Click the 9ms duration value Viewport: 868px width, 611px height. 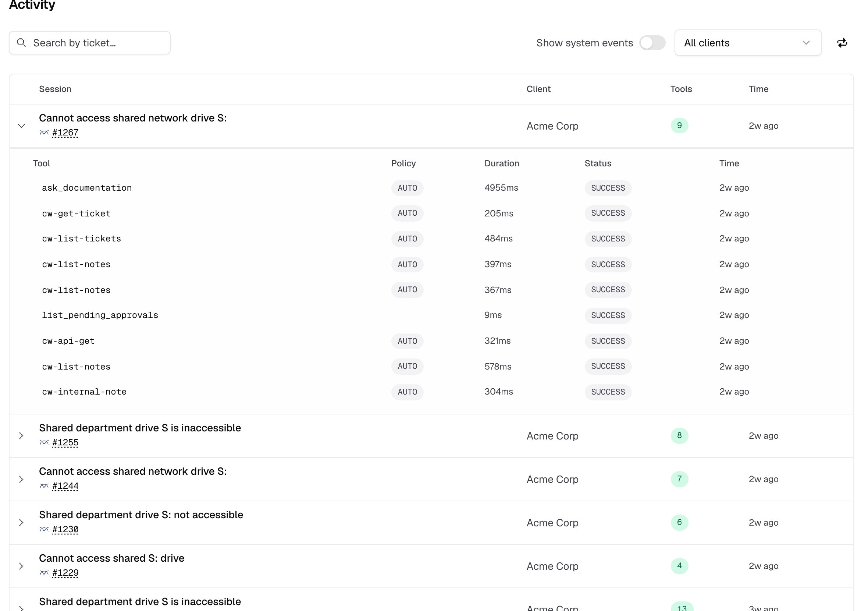[x=493, y=315]
